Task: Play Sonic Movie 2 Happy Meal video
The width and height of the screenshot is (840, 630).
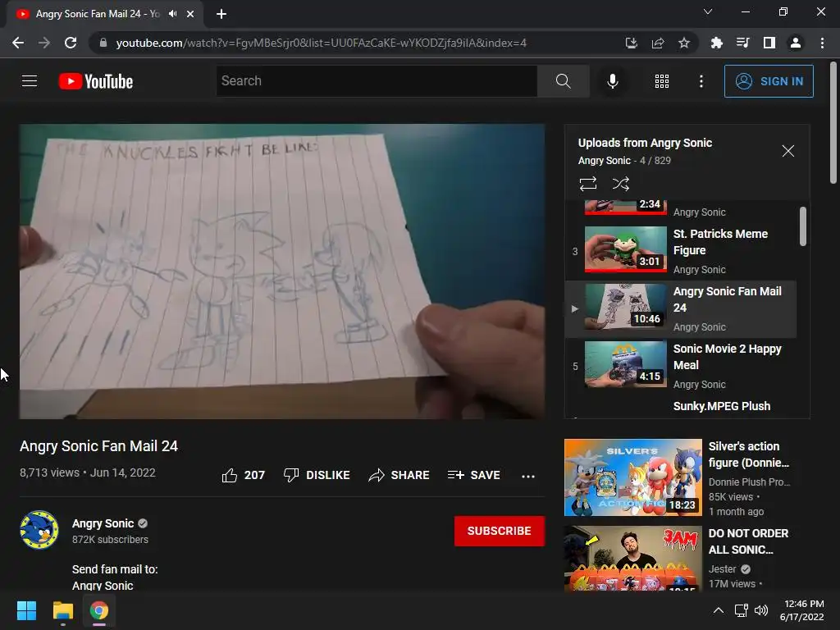Action: pyautogui.click(x=680, y=366)
